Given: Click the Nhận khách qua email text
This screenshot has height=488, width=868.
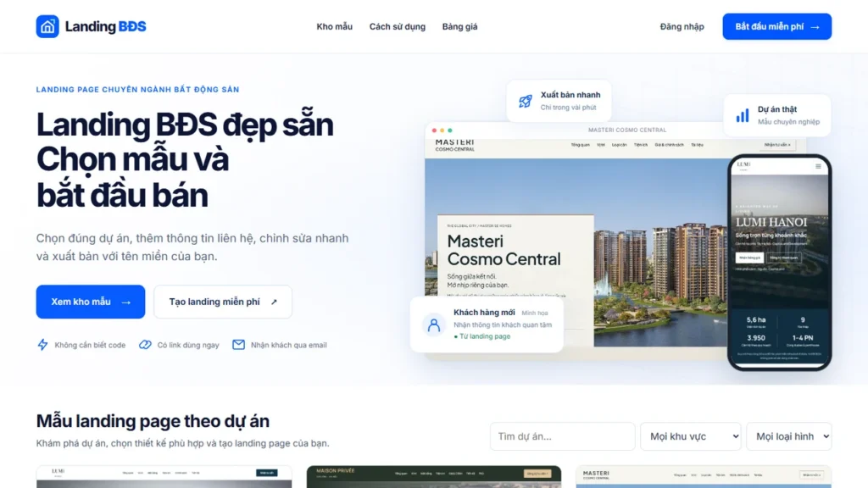Looking at the screenshot, I should click(x=288, y=345).
